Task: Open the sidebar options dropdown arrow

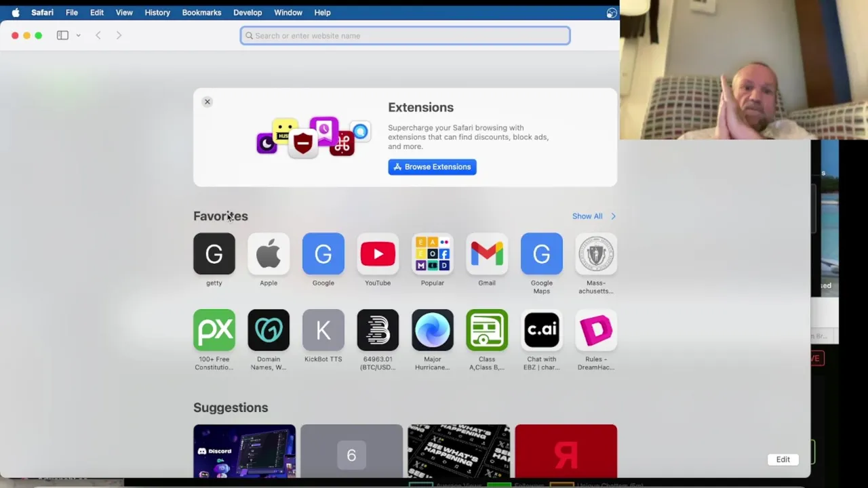Action: pos(78,35)
